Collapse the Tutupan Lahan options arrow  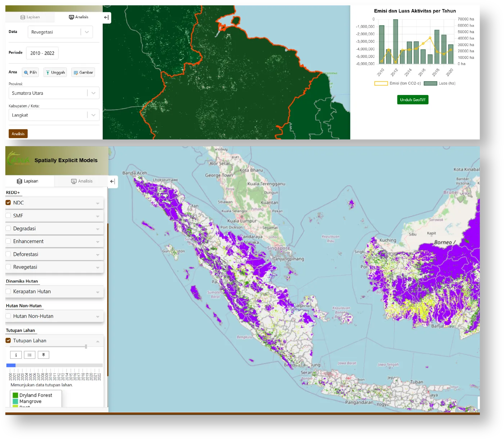pos(98,341)
